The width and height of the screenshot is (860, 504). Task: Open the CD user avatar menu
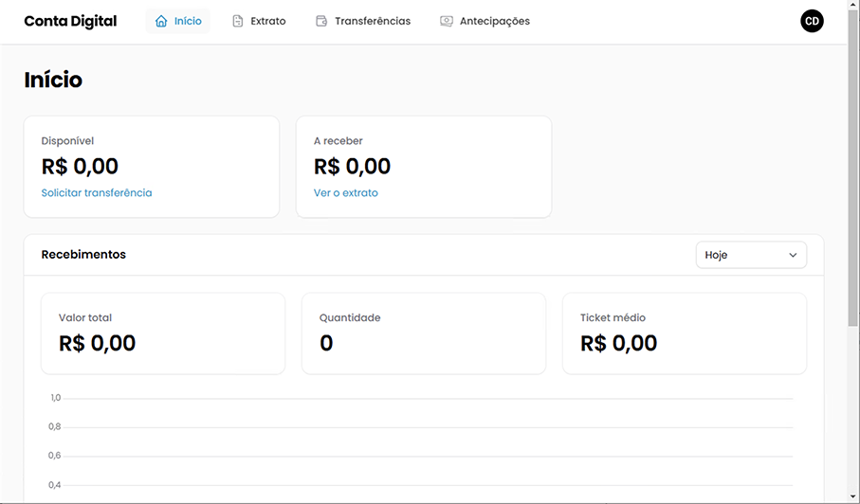[812, 21]
